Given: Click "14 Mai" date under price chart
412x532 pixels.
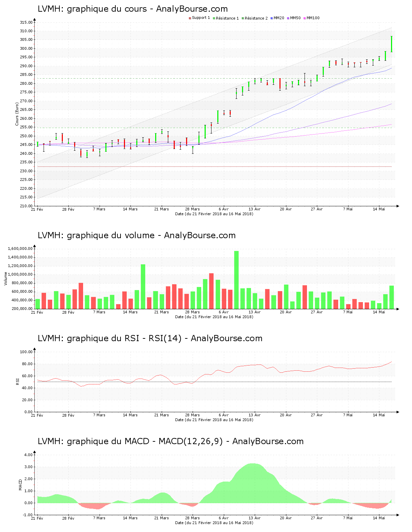Looking at the screenshot, I should (x=379, y=209).
